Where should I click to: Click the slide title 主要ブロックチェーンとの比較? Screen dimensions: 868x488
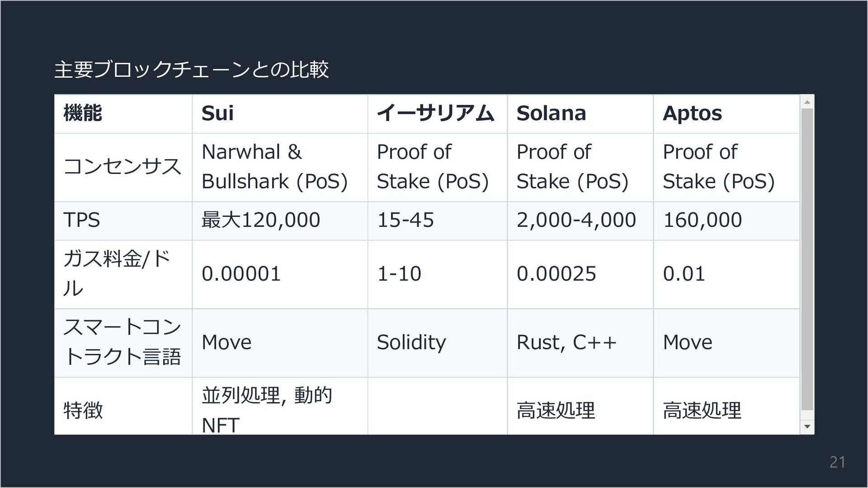pyautogui.click(x=191, y=70)
